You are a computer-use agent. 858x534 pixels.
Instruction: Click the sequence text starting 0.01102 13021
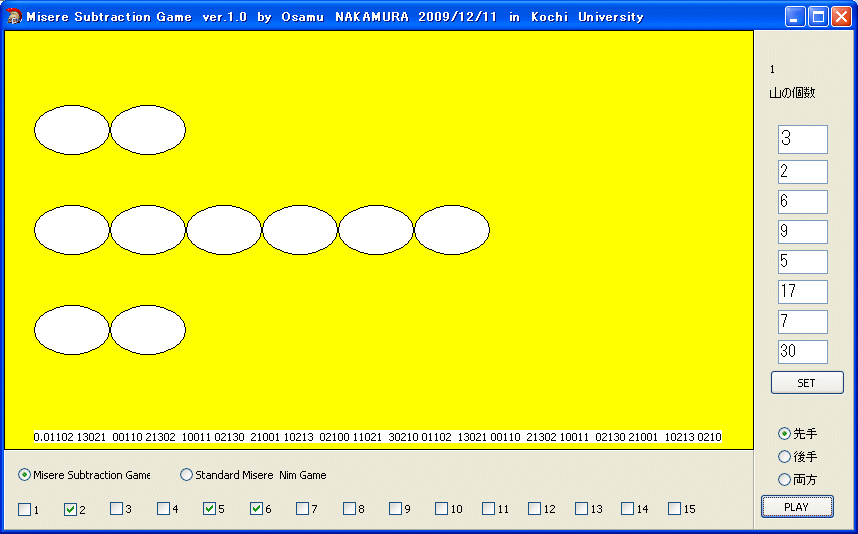[x=378, y=437]
